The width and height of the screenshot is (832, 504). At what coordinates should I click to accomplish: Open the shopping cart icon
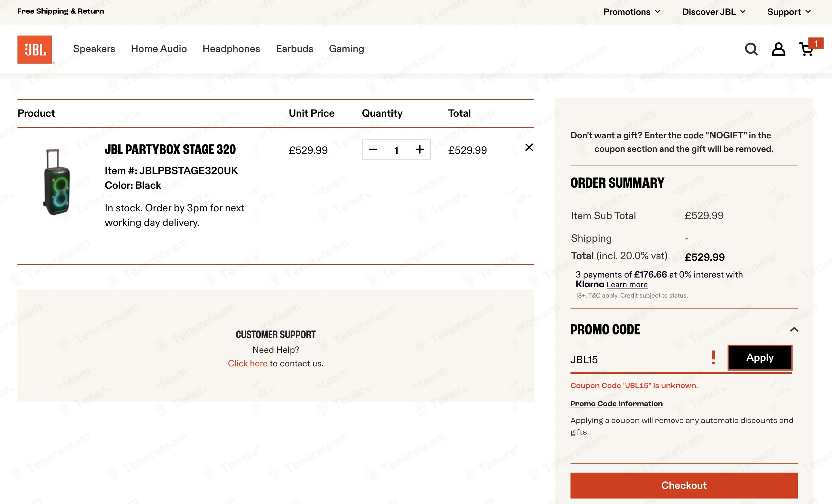(806, 49)
